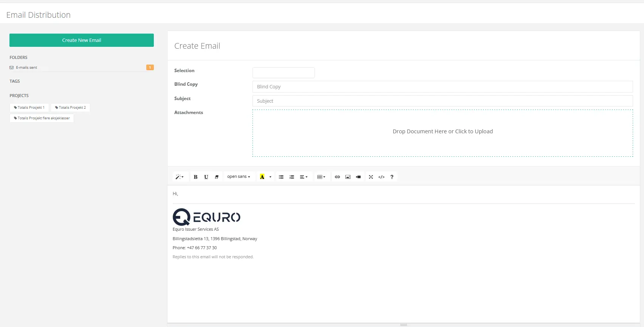Screen dimensions: 644x327
Task: Click the insert picture icon
Action: [348, 177]
